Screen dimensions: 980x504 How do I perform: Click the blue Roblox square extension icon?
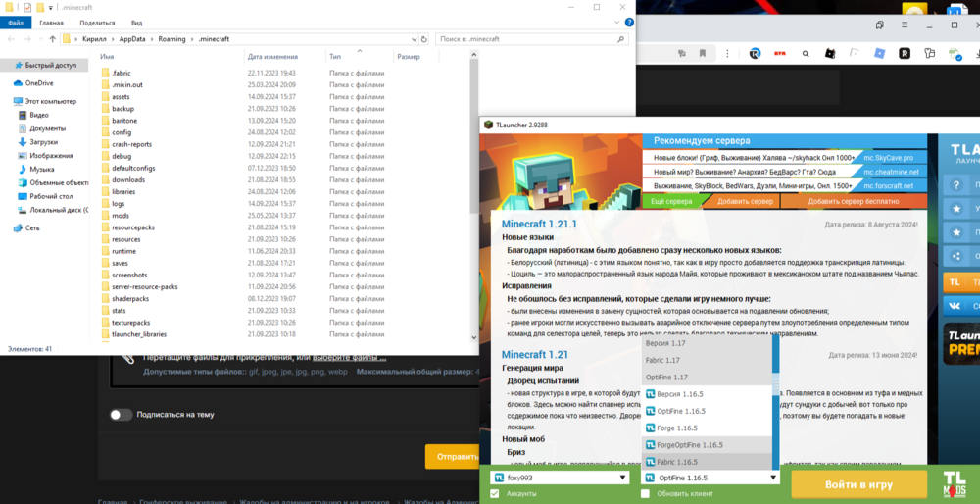coord(879,54)
